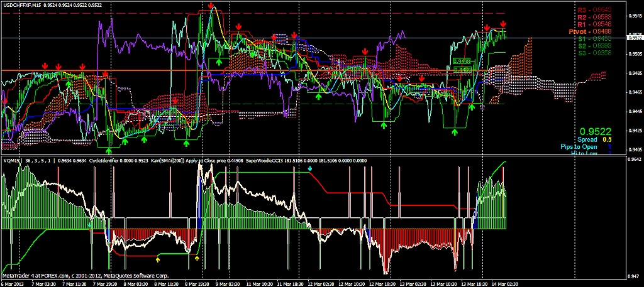
Task: Click the Pivot level label
Action: [590, 31]
